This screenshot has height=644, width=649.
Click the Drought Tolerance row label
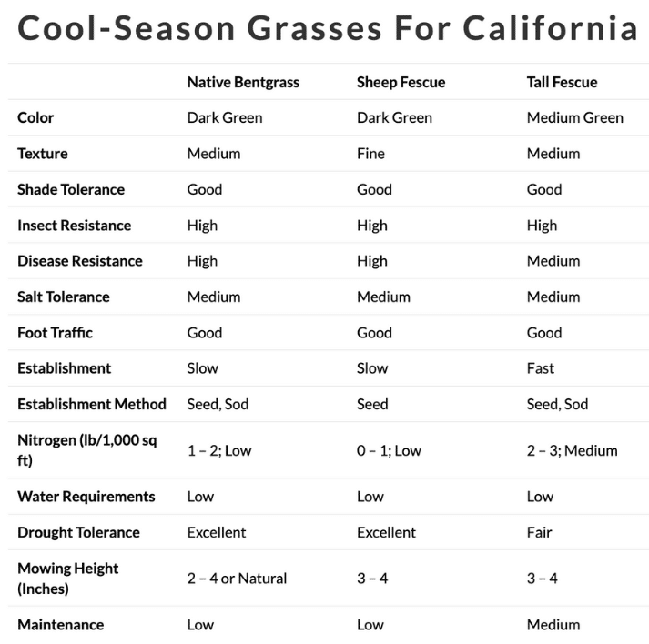[x=78, y=532]
